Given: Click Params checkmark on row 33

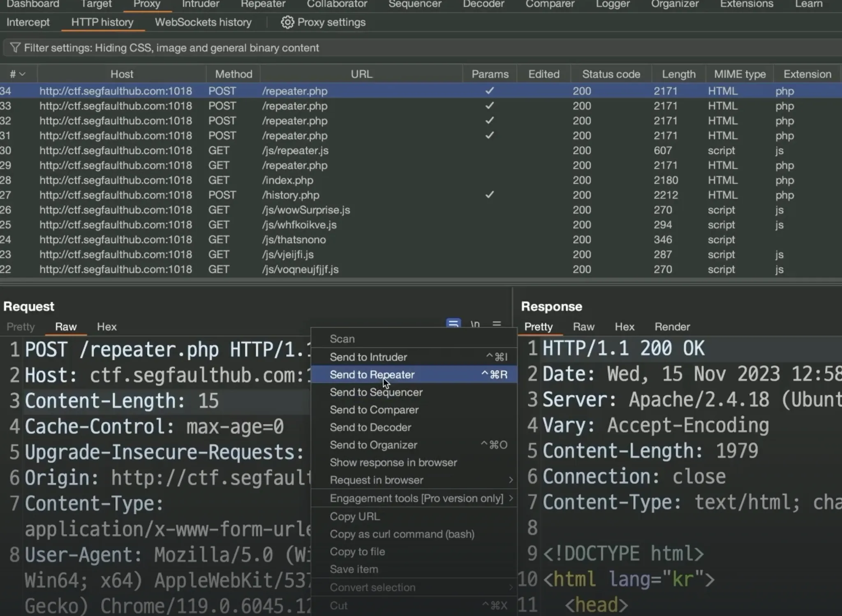Looking at the screenshot, I should [x=489, y=106].
